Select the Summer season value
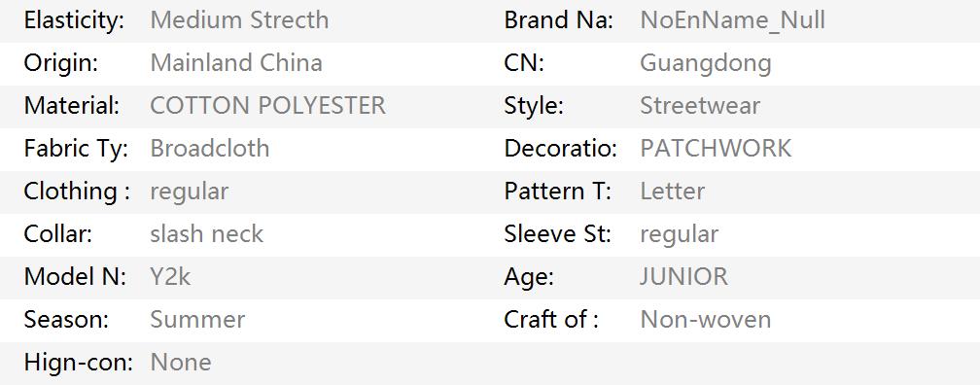The width and height of the screenshot is (980, 385). point(197,319)
